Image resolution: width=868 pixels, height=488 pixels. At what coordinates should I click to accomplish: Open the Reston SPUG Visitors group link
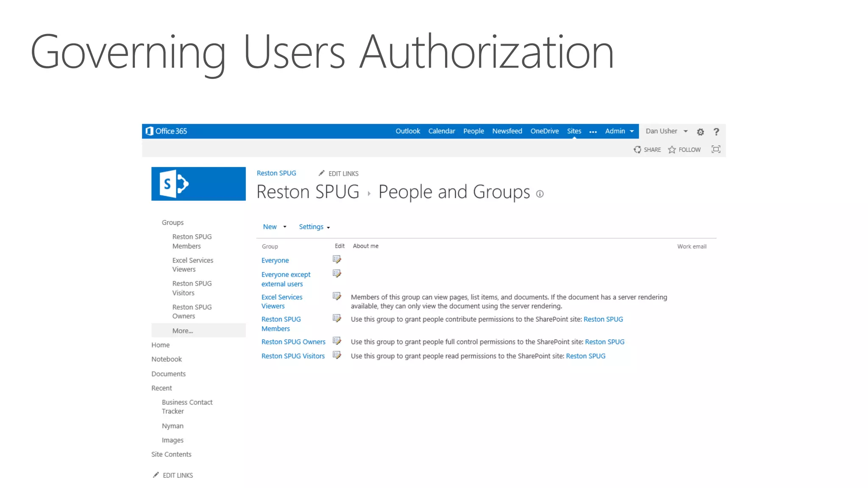coord(293,356)
